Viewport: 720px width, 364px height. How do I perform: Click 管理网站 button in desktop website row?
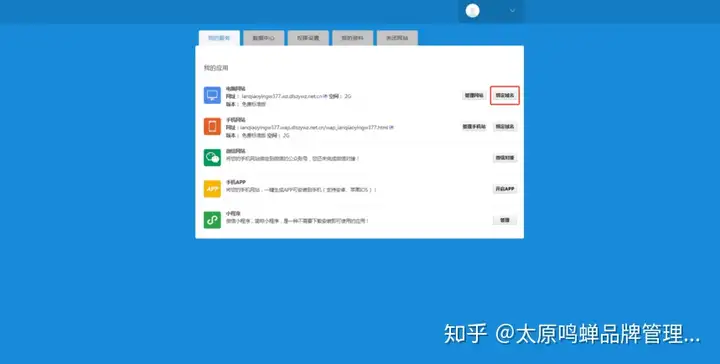tap(474, 95)
